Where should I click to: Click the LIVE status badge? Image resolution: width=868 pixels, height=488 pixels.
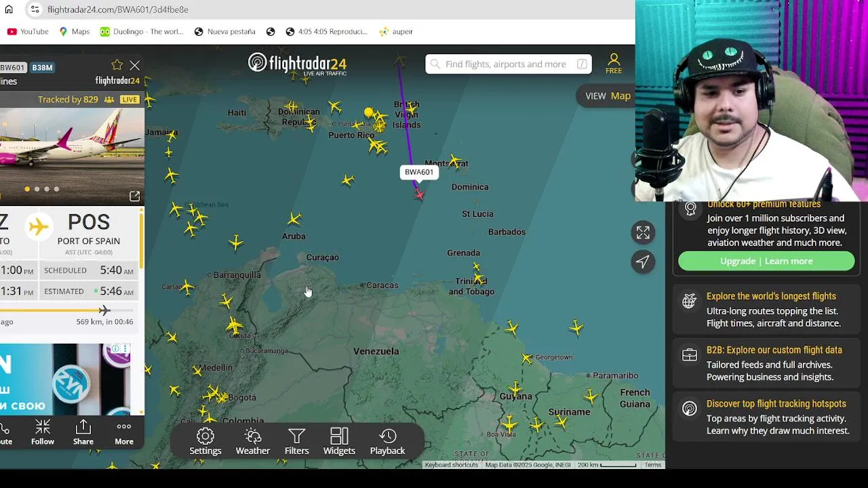point(130,99)
